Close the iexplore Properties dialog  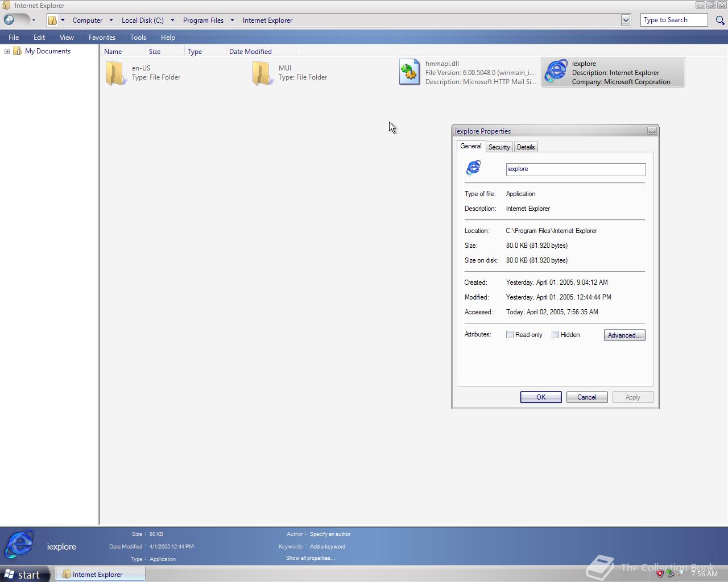[652, 131]
